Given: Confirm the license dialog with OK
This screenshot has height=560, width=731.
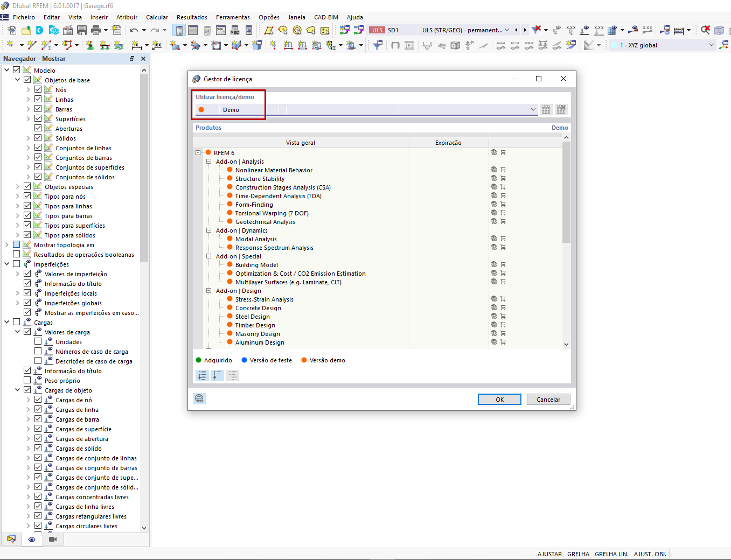Looking at the screenshot, I should click(499, 399).
